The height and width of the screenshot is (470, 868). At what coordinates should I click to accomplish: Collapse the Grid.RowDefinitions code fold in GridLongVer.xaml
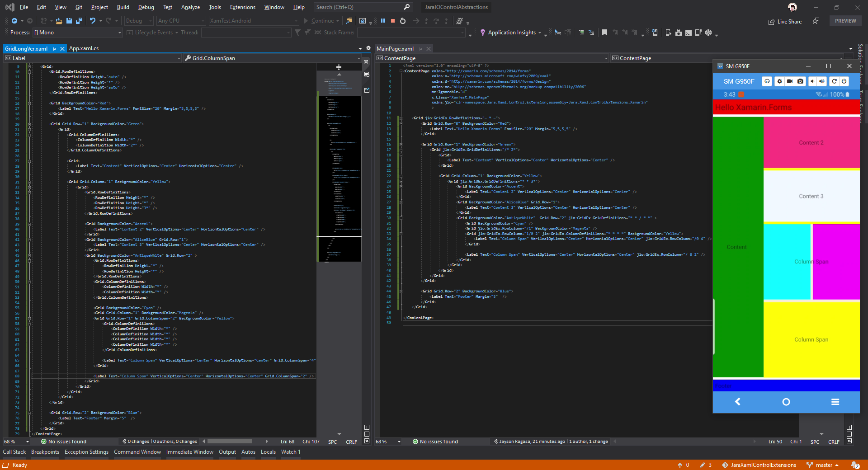pos(29,71)
